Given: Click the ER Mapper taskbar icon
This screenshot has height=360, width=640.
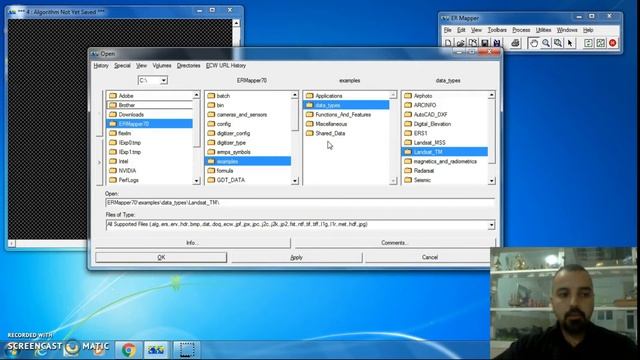Looking at the screenshot, I should pyautogui.click(x=156, y=350).
